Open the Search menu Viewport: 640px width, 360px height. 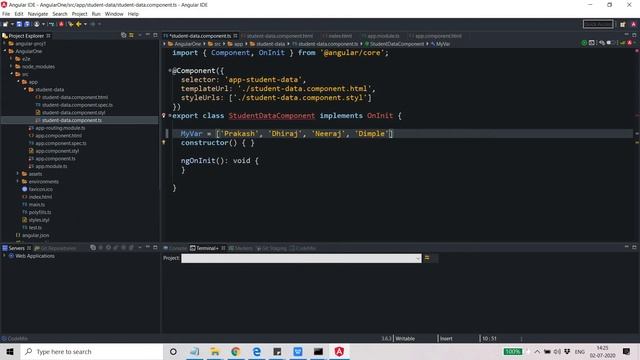point(60,14)
